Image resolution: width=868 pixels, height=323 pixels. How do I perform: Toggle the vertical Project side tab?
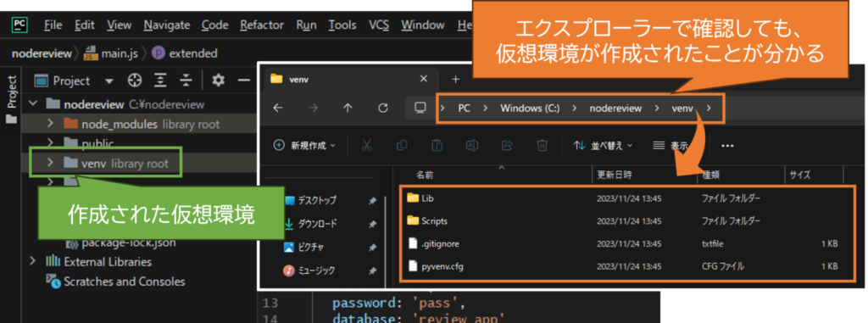pyautogui.click(x=11, y=100)
